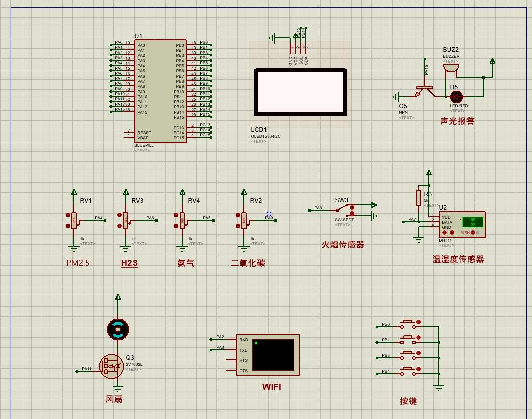Image resolution: width=532 pixels, height=419 pixels.
Task: Push the PB4 key button
Action: (408, 371)
